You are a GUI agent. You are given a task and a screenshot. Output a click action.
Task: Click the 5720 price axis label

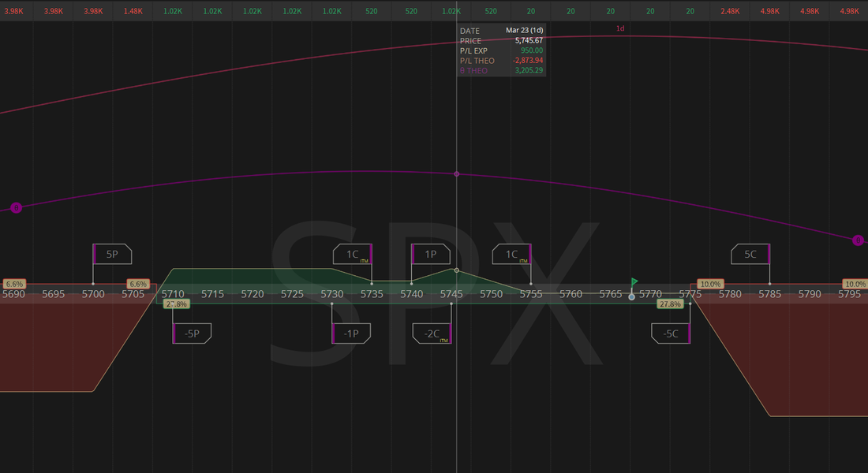tap(253, 294)
